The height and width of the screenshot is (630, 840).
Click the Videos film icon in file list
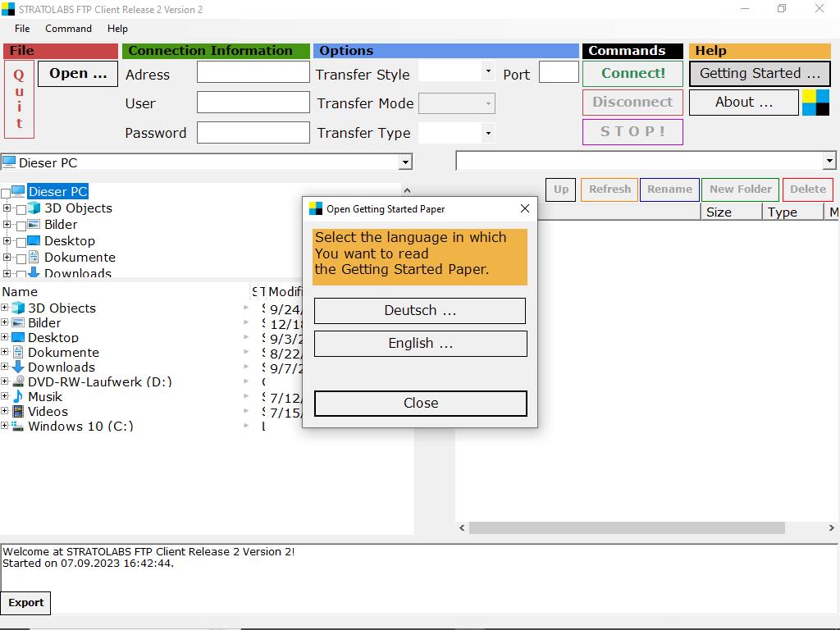pos(18,411)
